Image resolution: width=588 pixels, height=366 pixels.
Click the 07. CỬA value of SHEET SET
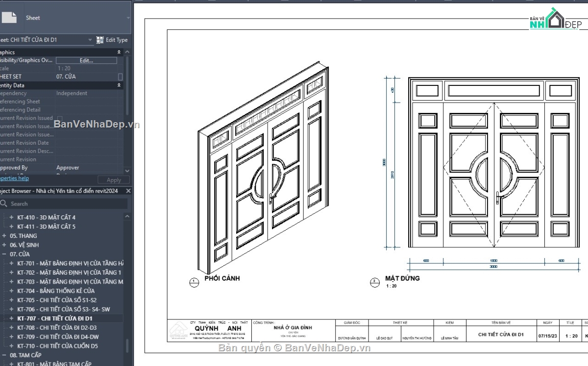click(66, 77)
